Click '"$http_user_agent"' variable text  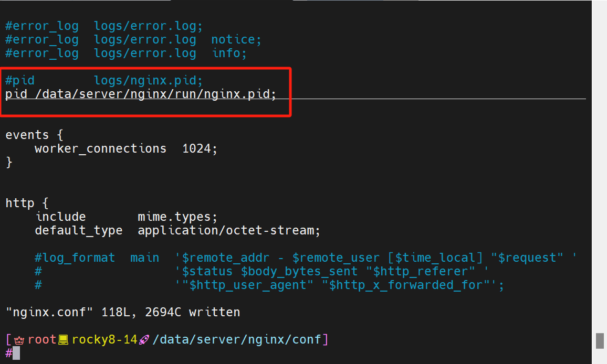click(247, 285)
